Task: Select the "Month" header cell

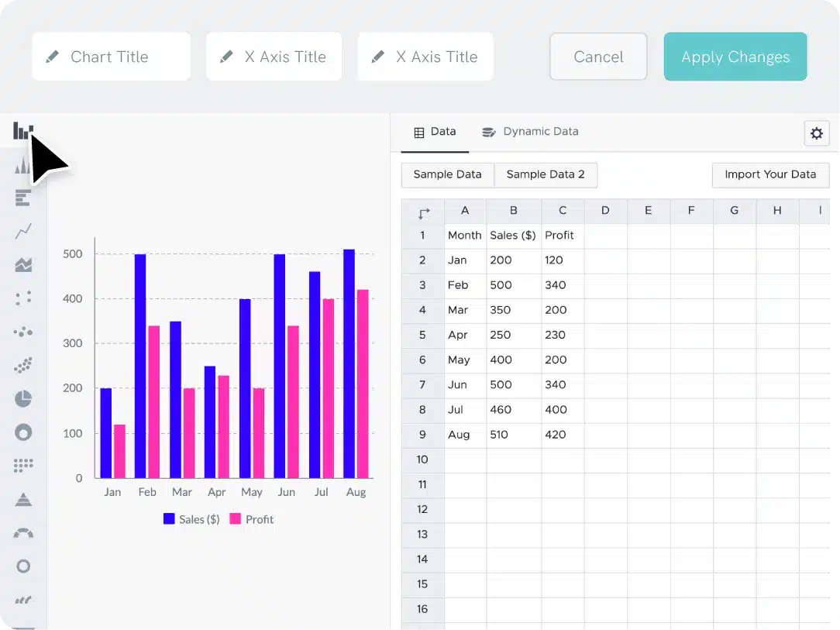Action: pos(465,236)
